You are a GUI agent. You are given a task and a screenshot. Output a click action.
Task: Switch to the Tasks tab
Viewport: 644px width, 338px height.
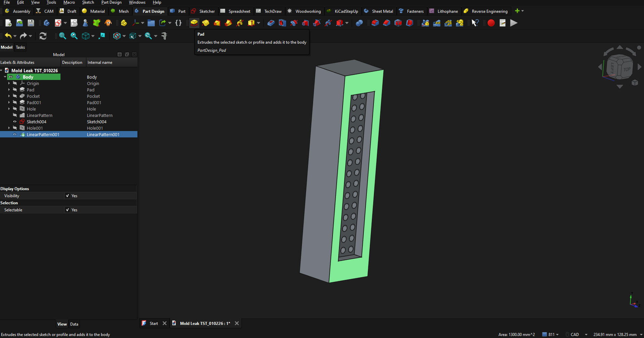pyautogui.click(x=20, y=47)
